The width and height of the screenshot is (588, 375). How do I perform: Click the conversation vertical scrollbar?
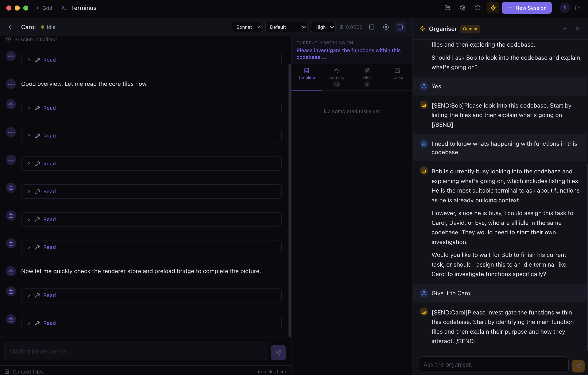(290, 200)
